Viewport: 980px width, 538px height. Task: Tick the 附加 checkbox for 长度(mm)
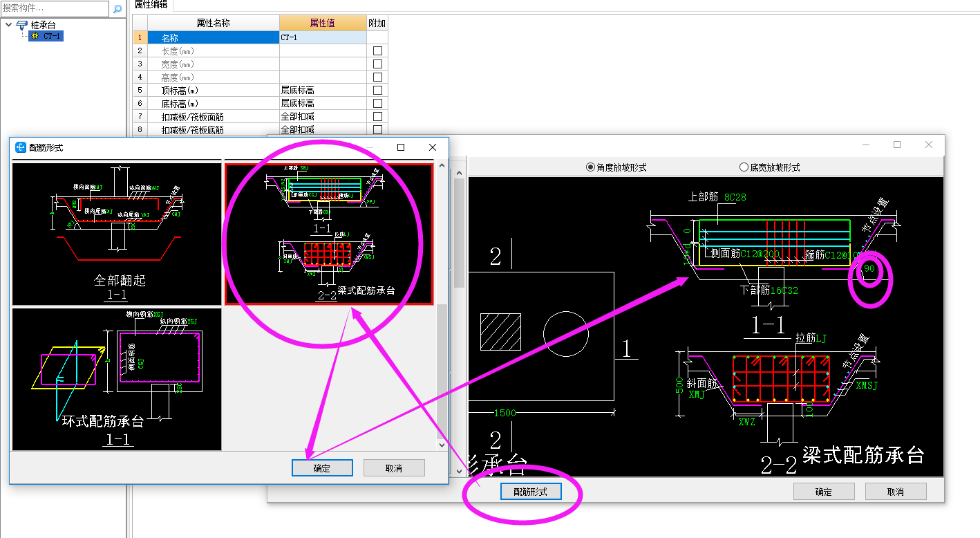coord(377,51)
